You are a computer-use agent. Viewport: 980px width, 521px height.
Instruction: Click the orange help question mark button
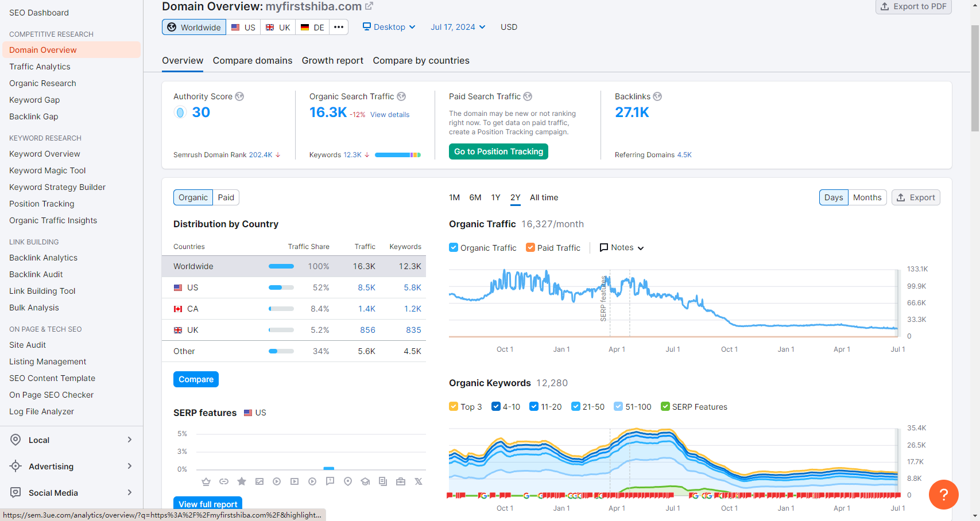pos(944,494)
